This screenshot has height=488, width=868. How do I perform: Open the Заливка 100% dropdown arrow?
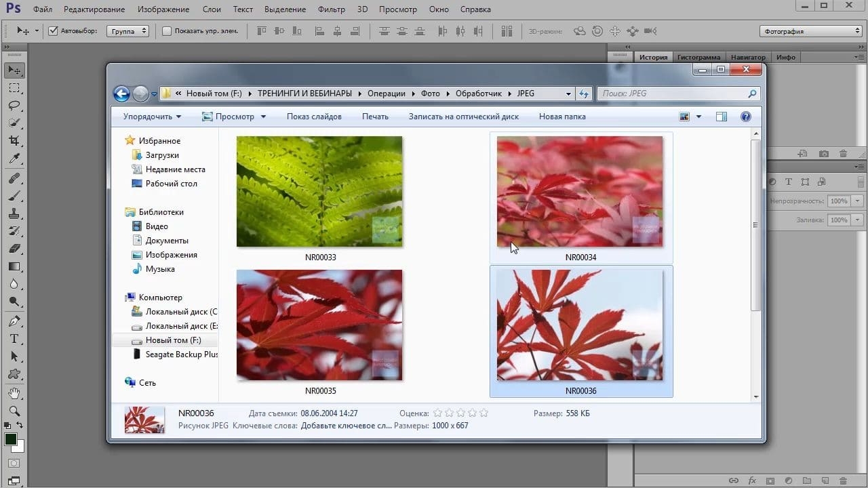pyautogui.click(x=858, y=220)
